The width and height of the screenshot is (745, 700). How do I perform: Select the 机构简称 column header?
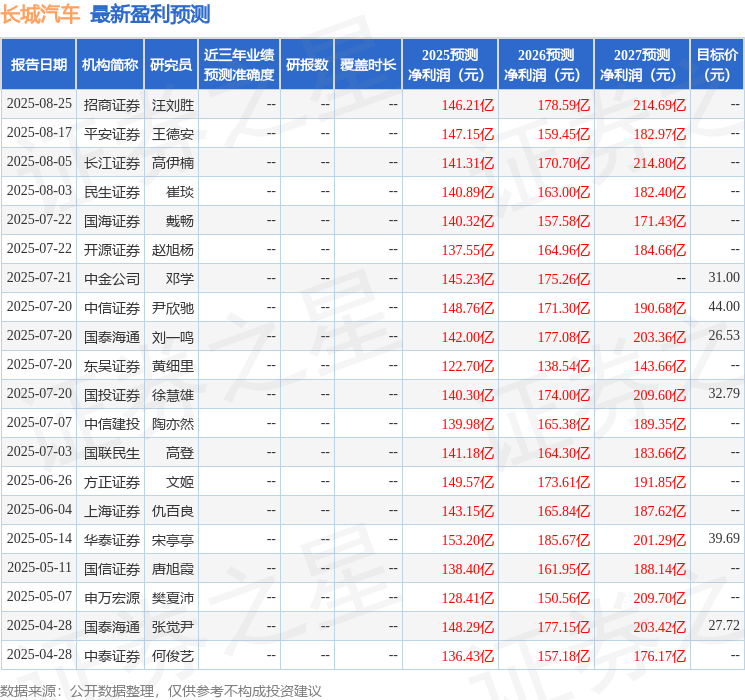(x=110, y=65)
